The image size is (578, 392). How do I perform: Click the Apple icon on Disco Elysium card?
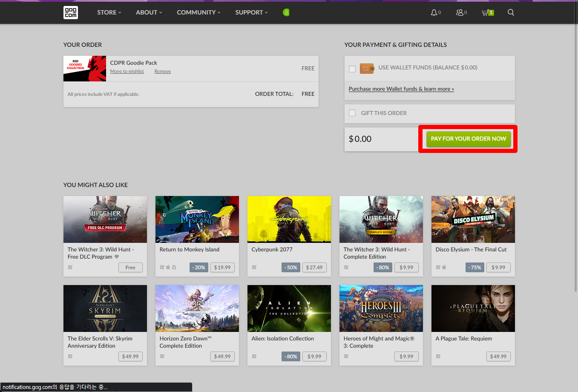tap(444, 267)
